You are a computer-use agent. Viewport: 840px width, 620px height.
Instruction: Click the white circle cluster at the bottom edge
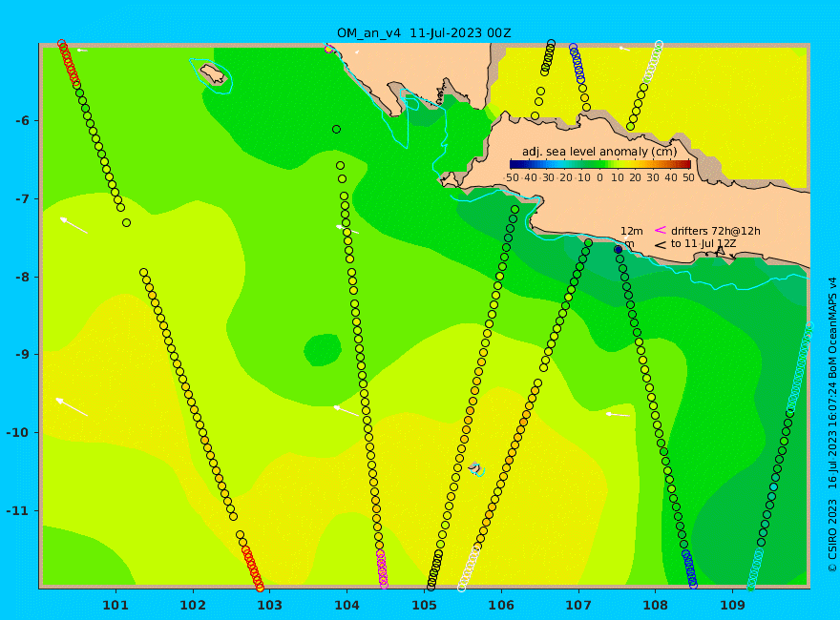(469, 568)
